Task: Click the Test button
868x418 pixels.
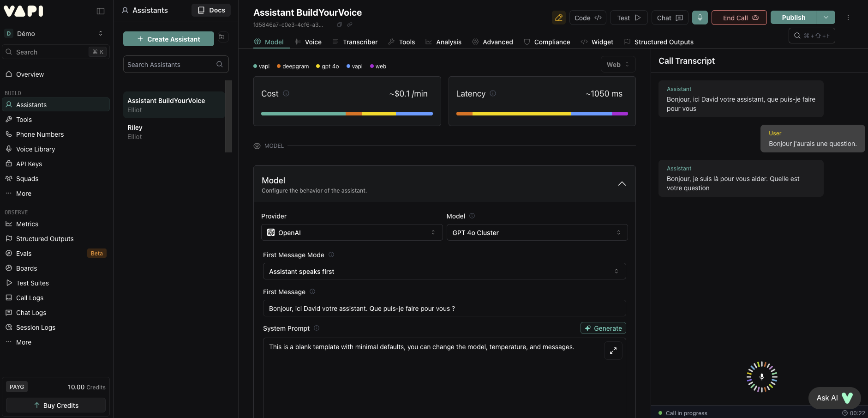Action: coord(629,18)
